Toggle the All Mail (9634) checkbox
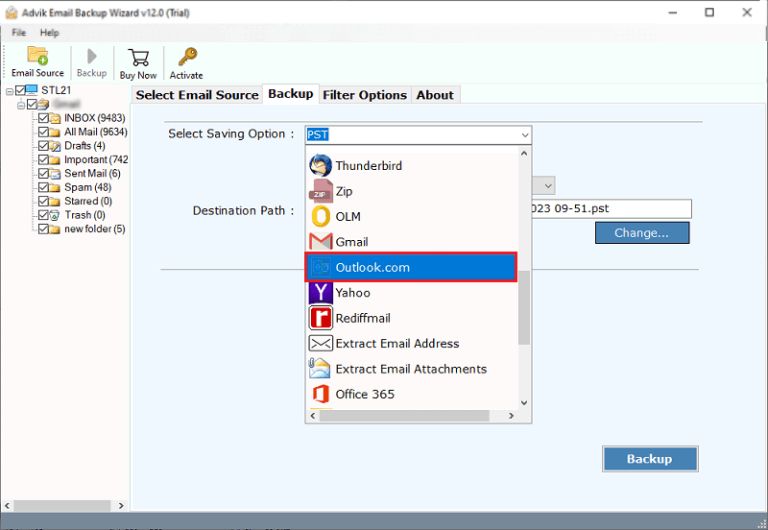The width and height of the screenshot is (768, 530). (x=43, y=132)
